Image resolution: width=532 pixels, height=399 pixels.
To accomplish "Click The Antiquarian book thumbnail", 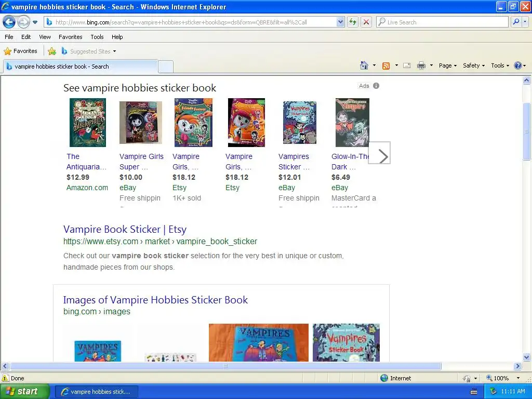I will 87,123.
